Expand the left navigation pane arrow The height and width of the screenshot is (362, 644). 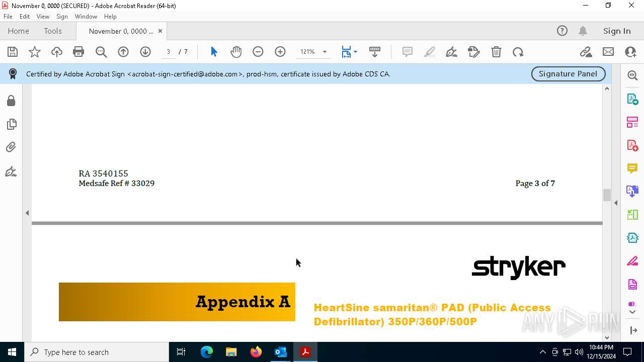pyautogui.click(x=27, y=213)
